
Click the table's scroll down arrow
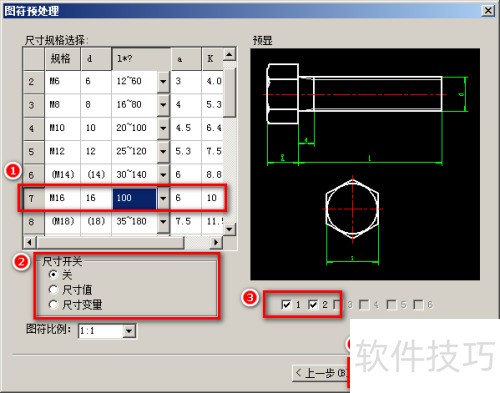[x=229, y=229]
